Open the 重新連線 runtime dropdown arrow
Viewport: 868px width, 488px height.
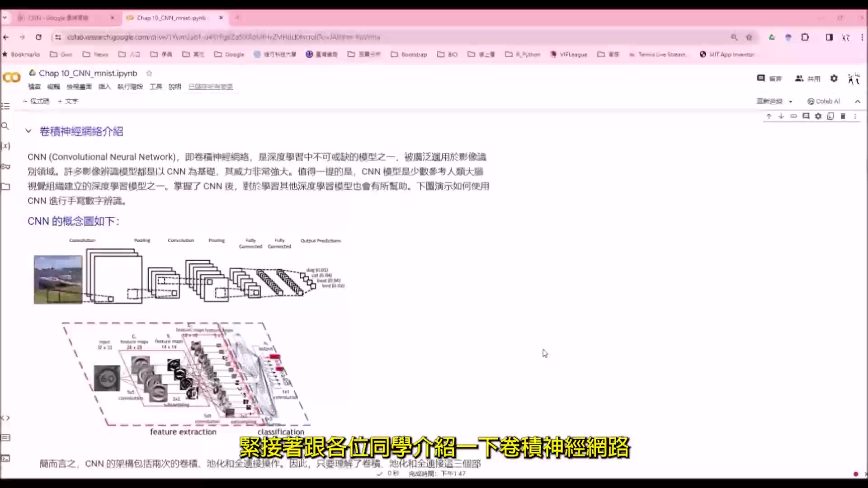pyautogui.click(x=791, y=101)
